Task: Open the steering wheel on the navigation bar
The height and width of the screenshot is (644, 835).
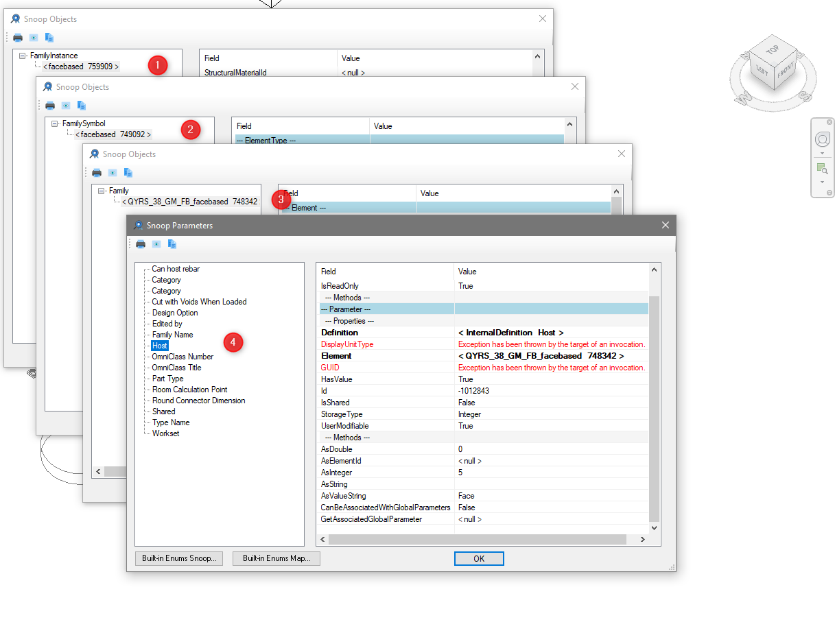Action: (822, 140)
